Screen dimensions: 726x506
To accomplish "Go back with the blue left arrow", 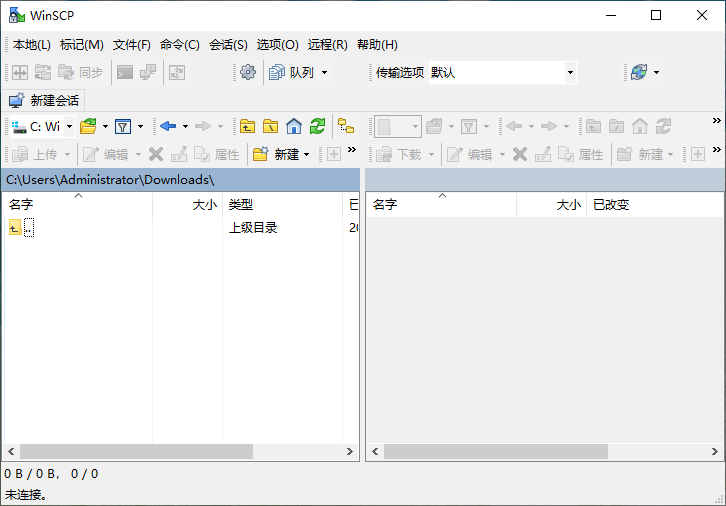I will tap(168, 126).
